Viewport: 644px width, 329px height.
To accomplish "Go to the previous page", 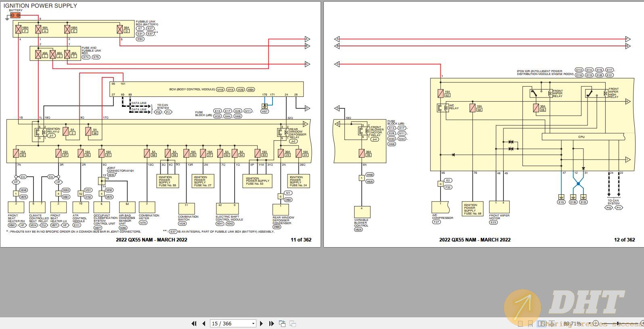I will tap(204, 323).
